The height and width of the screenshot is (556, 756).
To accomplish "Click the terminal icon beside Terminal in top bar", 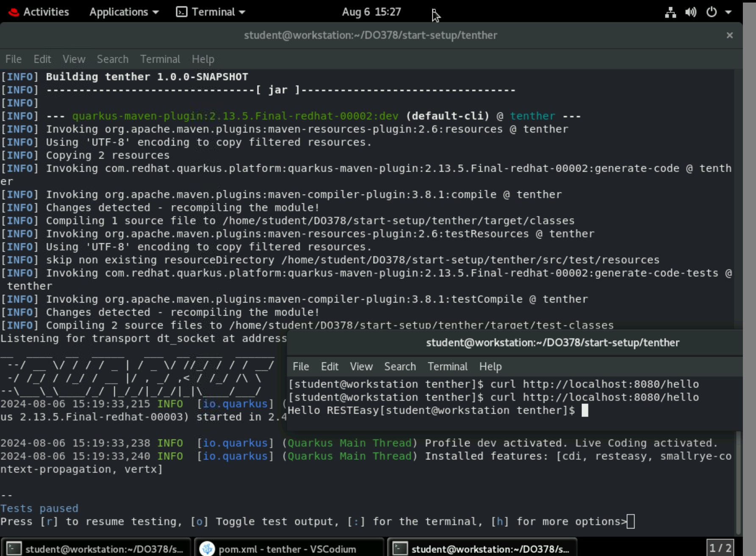I will pos(182,11).
